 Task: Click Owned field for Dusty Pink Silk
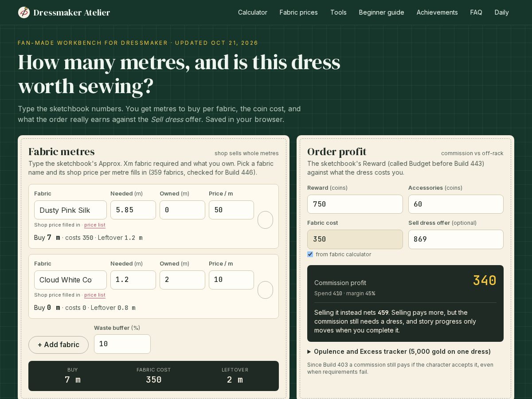pyautogui.click(x=182, y=210)
